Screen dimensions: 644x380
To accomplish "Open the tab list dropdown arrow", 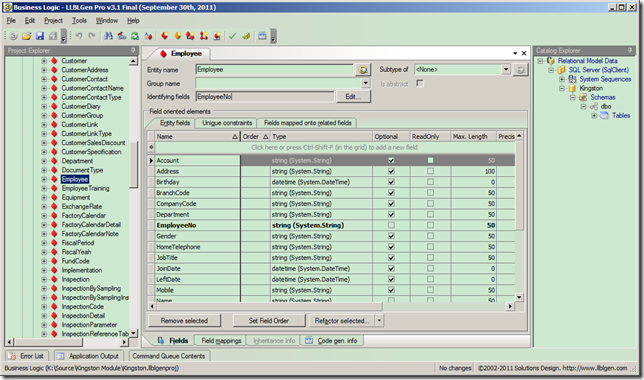I will [x=515, y=53].
